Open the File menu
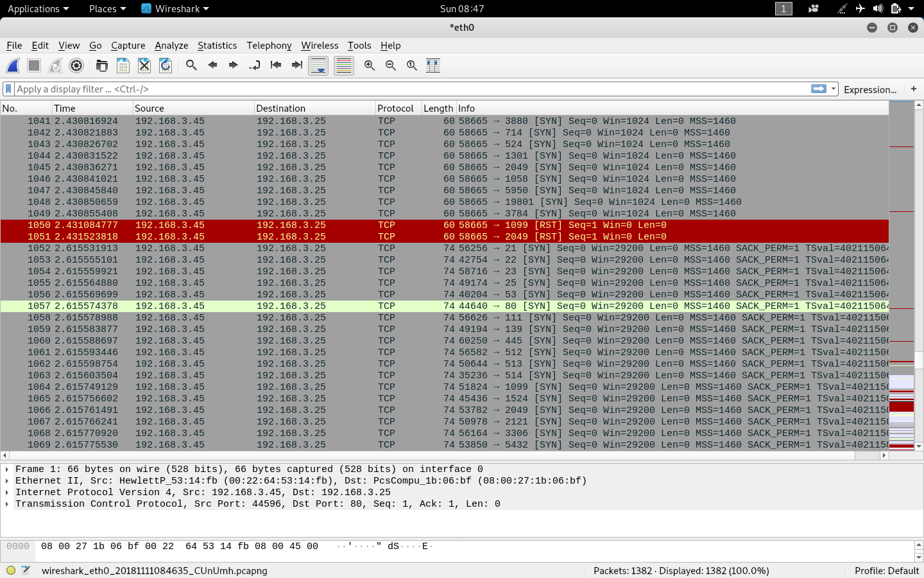Screen dimensions: 924x578 (x=14, y=46)
